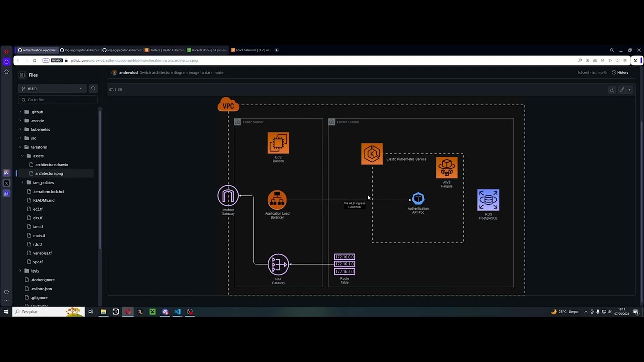Screen dimensions: 644x362
Task: Download the raw file icon
Action: coord(612,89)
